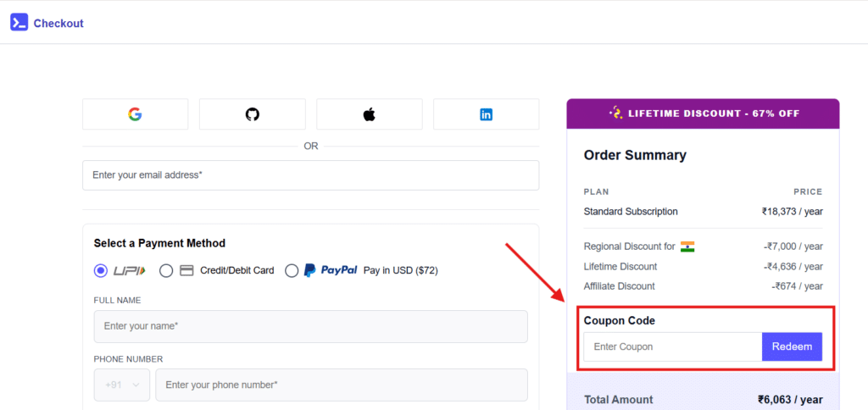The height and width of the screenshot is (410, 868).
Task: Click the 'Affiliate Discount' label
Action: tap(620, 286)
